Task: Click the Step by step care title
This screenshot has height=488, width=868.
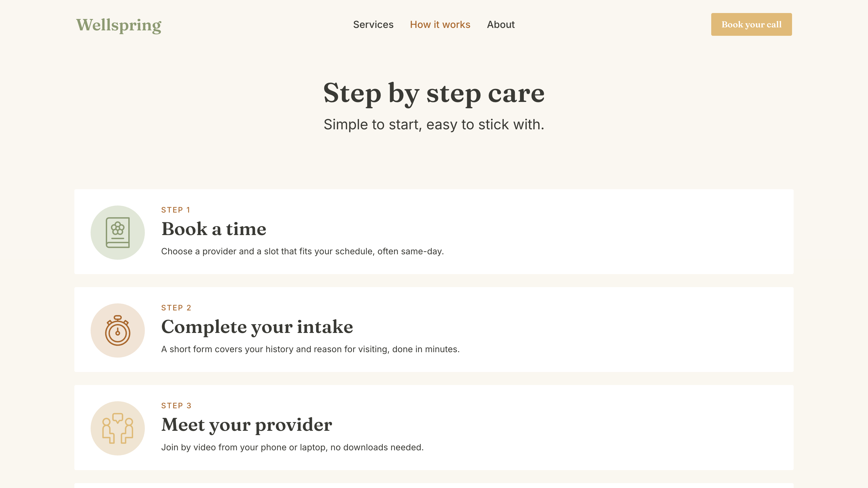Action: point(434,93)
